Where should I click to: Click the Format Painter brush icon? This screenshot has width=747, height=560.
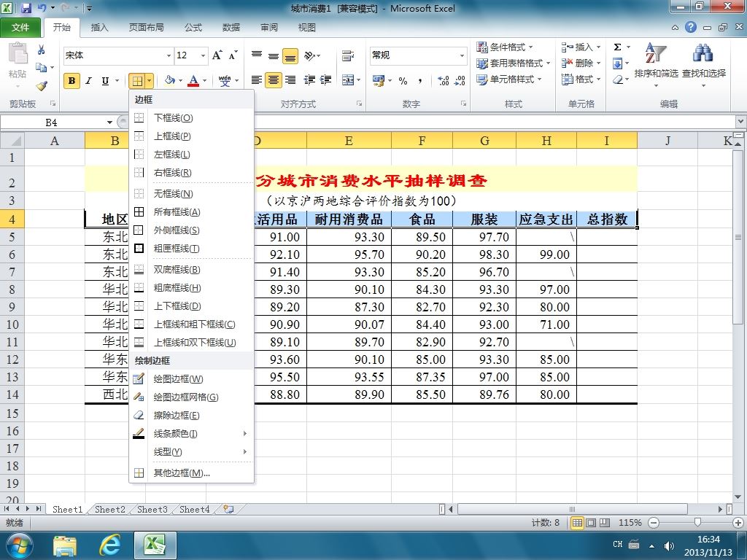click(42, 86)
